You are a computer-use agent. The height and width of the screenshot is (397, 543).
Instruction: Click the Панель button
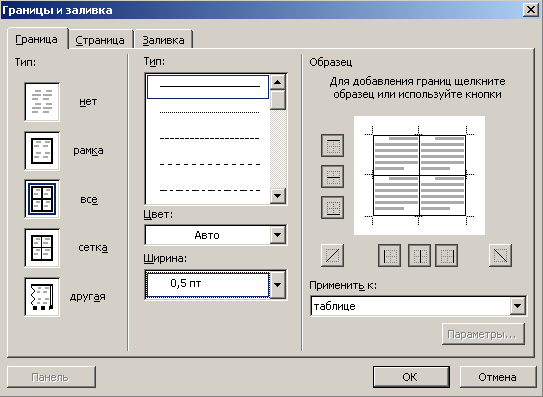tap(51, 377)
